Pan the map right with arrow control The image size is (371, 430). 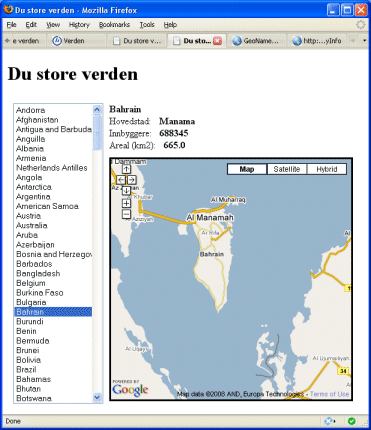click(x=132, y=180)
